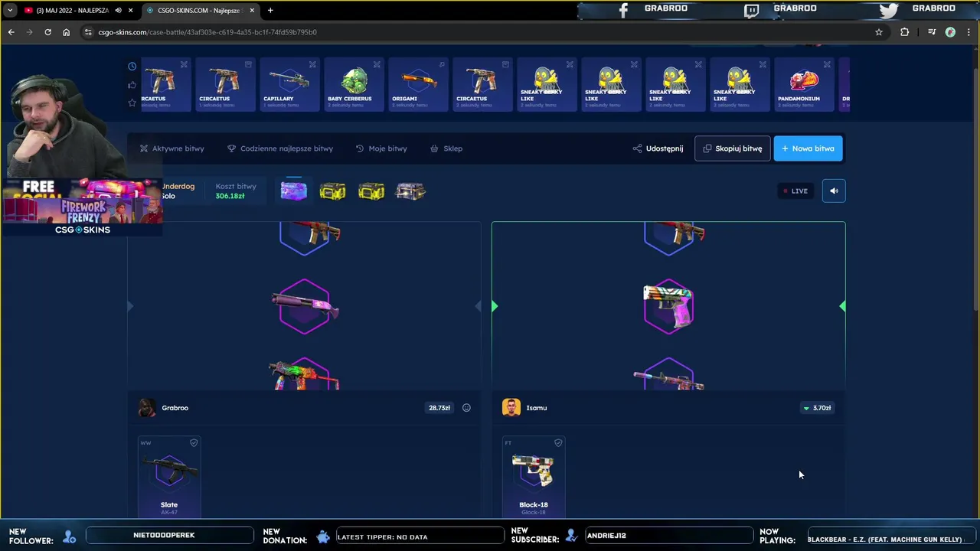The height and width of the screenshot is (551, 980).
Task: Click the emoji smiley icon beside Grabroo's total
Action: [x=466, y=408]
